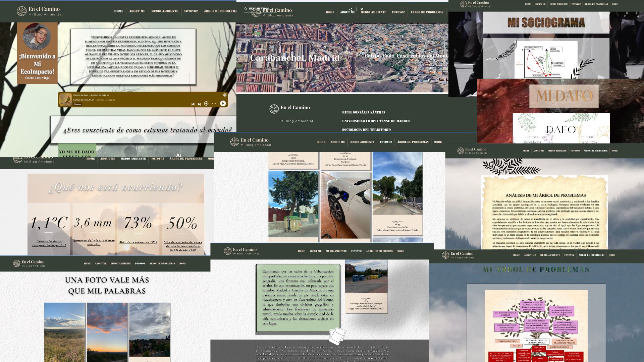Open the electric car charging photo

tap(345, 205)
